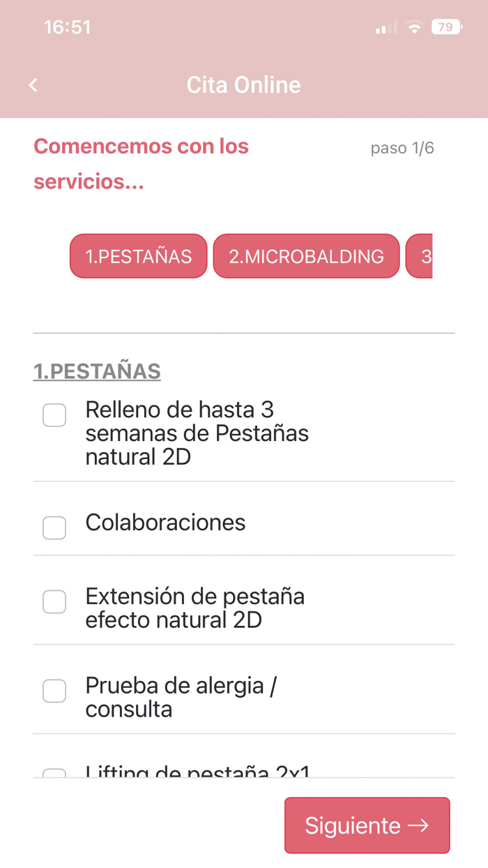Tap the Colaboraciones service label
Viewport: 488px width, 868px height.
(165, 523)
